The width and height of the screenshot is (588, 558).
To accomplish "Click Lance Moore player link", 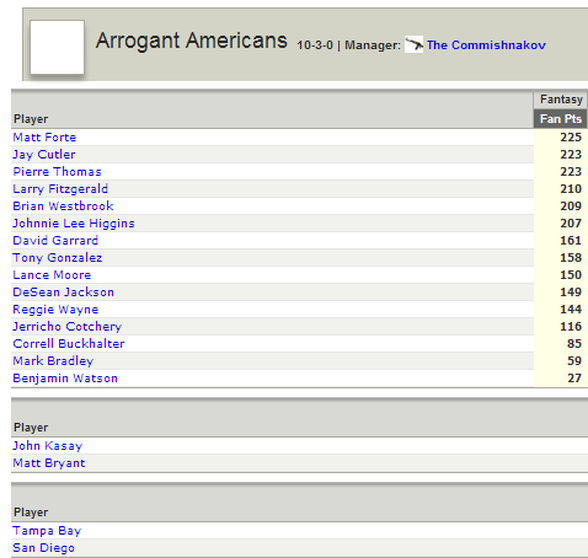I will [x=52, y=275].
